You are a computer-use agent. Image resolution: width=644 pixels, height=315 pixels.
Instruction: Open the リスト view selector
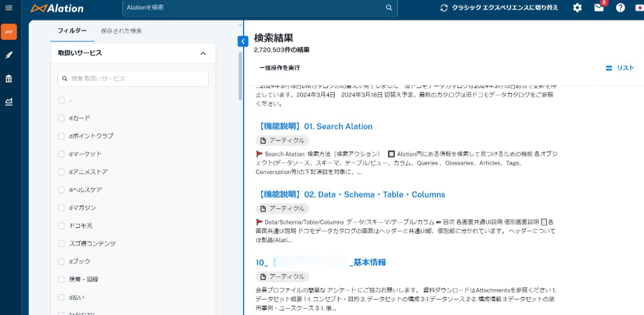[620, 68]
